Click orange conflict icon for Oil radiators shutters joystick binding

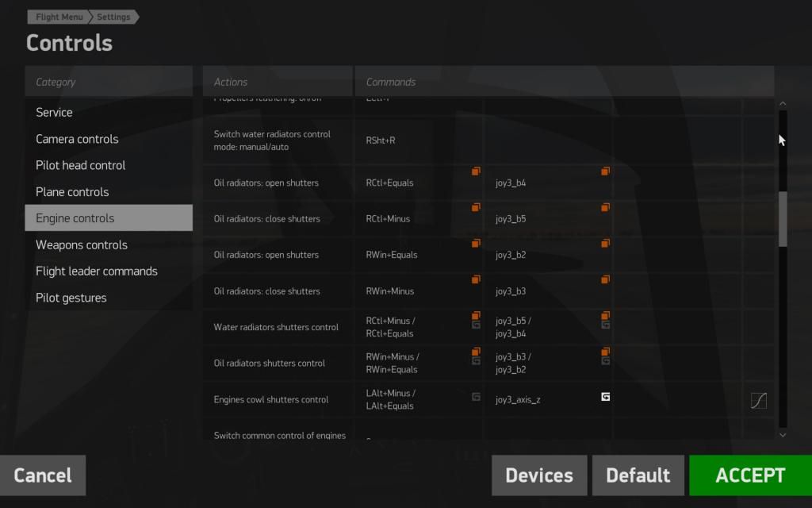click(x=605, y=352)
